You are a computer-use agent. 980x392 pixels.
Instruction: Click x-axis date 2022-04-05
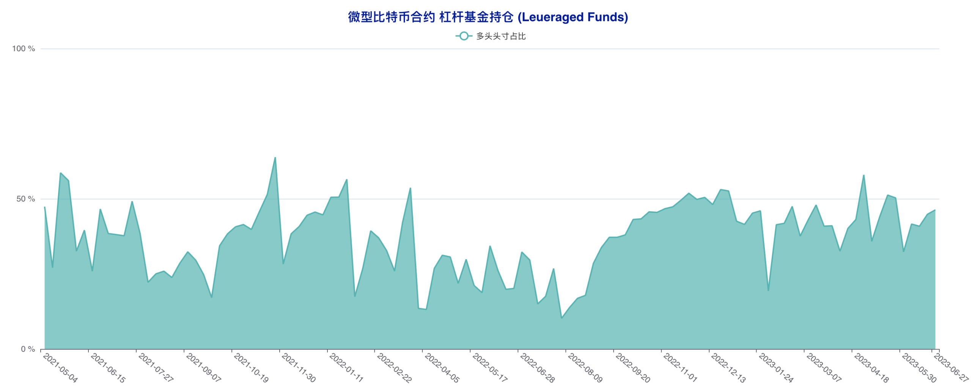tap(442, 368)
